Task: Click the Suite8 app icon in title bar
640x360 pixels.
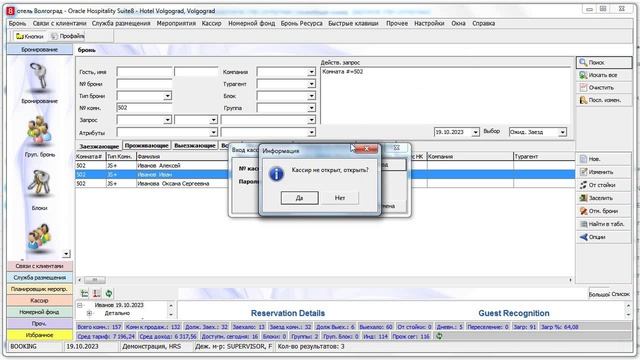Action: [x=11, y=11]
